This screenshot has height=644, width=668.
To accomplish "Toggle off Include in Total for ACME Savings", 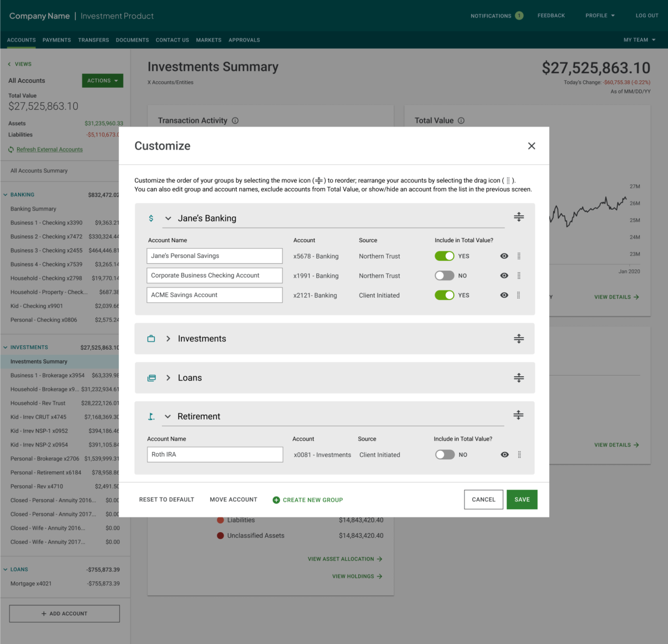I will [444, 295].
